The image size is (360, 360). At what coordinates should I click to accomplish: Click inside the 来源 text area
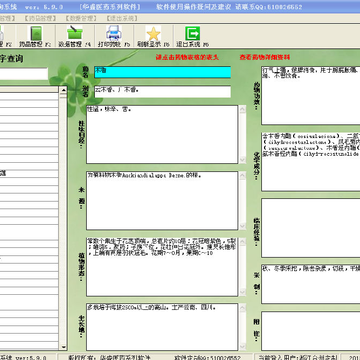(162, 200)
